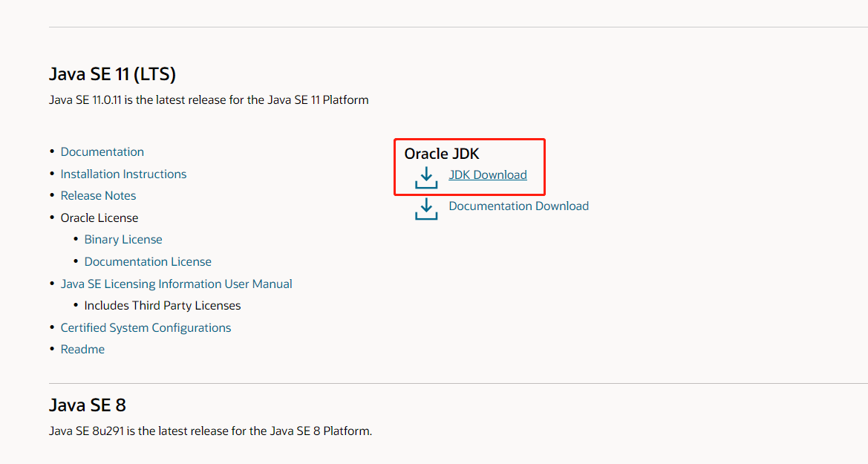Open Installation Instructions link
868x464 pixels.
point(123,174)
